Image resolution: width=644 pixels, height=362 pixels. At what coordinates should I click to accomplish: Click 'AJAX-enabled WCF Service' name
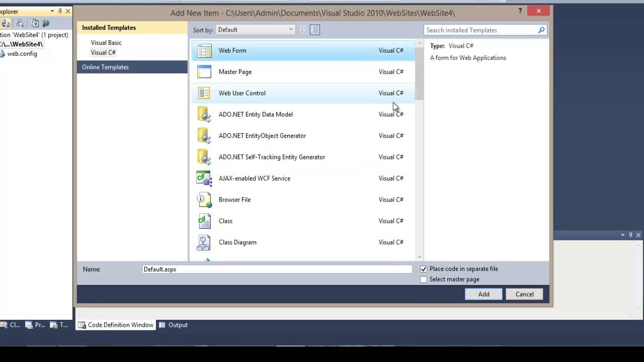tap(255, 178)
